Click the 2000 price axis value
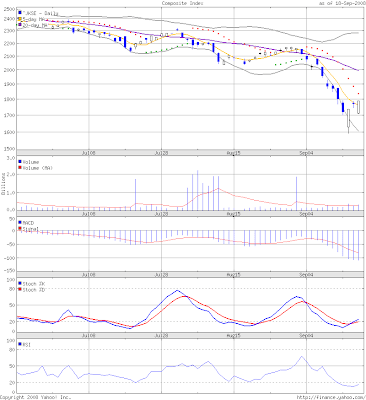This screenshot has width=366, height=400. click(9, 70)
